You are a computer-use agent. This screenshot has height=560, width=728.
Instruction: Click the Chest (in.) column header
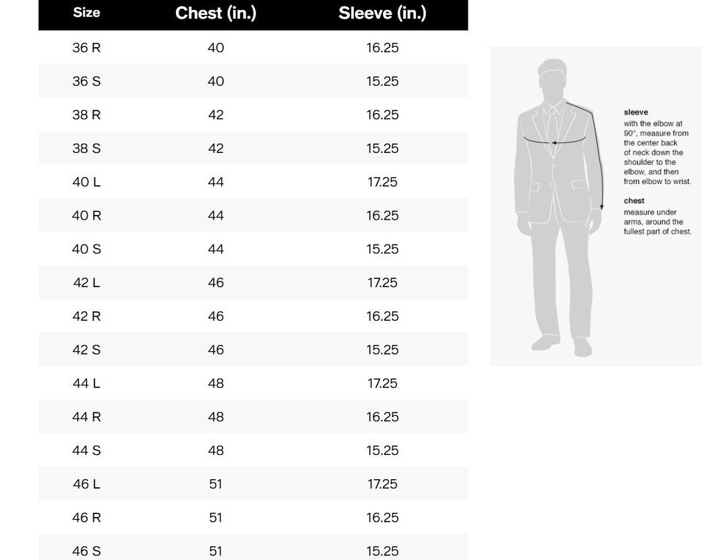216,13
